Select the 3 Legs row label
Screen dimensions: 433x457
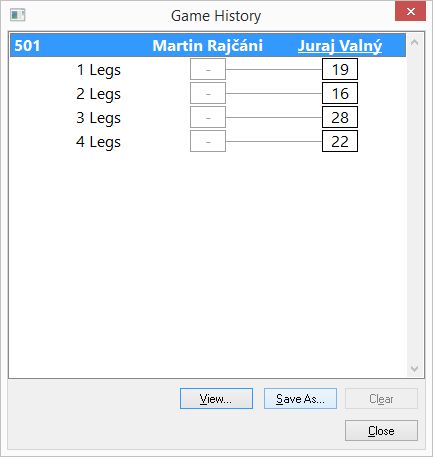tap(98, 118)
